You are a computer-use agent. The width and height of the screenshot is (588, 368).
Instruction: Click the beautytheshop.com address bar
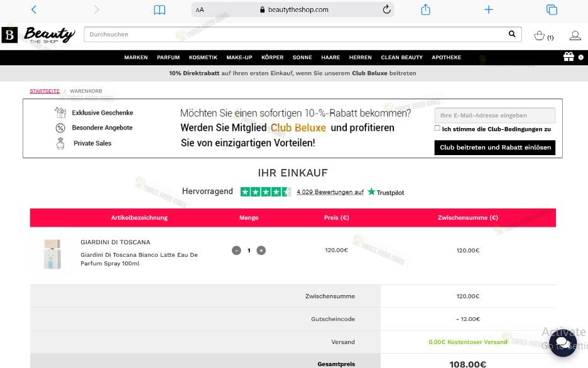pos(293,10)
